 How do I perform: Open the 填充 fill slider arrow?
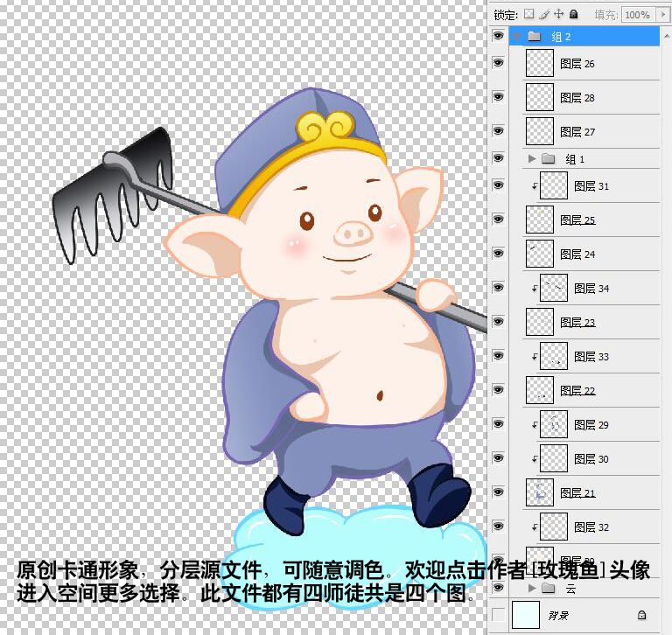[662, 15]
